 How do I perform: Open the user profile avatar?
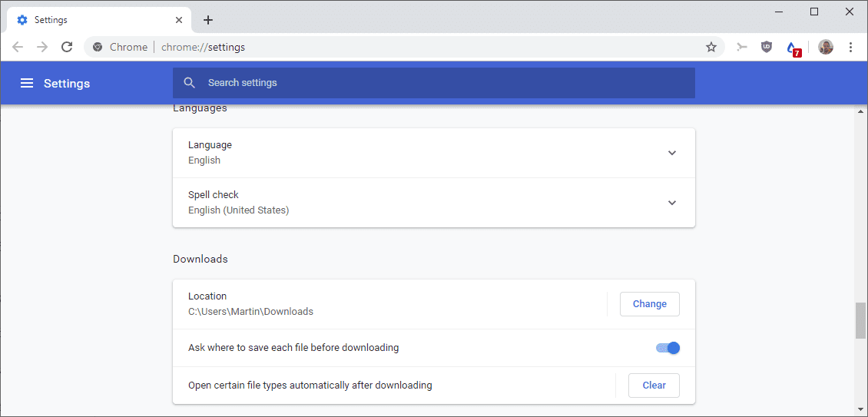click(826, 47)
